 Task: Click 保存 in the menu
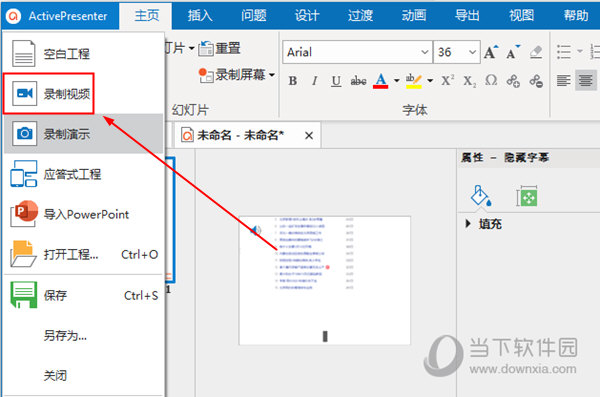83,295
